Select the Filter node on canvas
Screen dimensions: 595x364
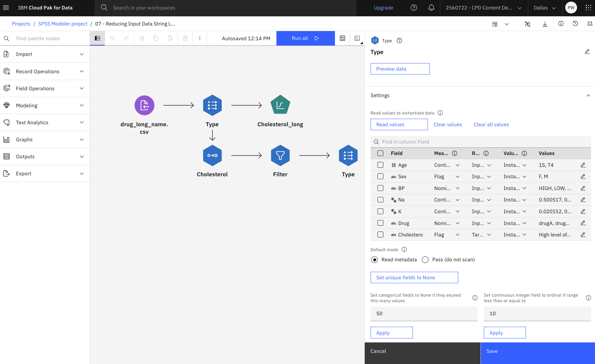coord(280,155)
